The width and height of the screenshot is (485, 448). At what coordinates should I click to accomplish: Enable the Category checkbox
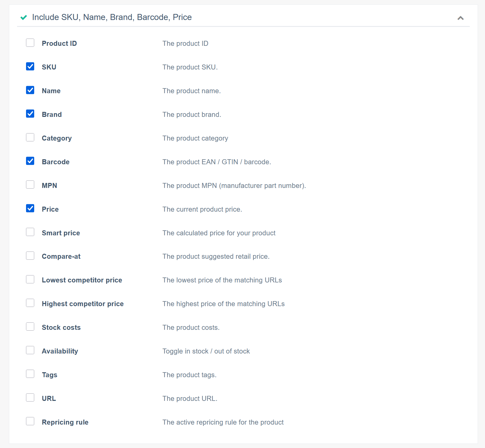(x=30, y=137)
